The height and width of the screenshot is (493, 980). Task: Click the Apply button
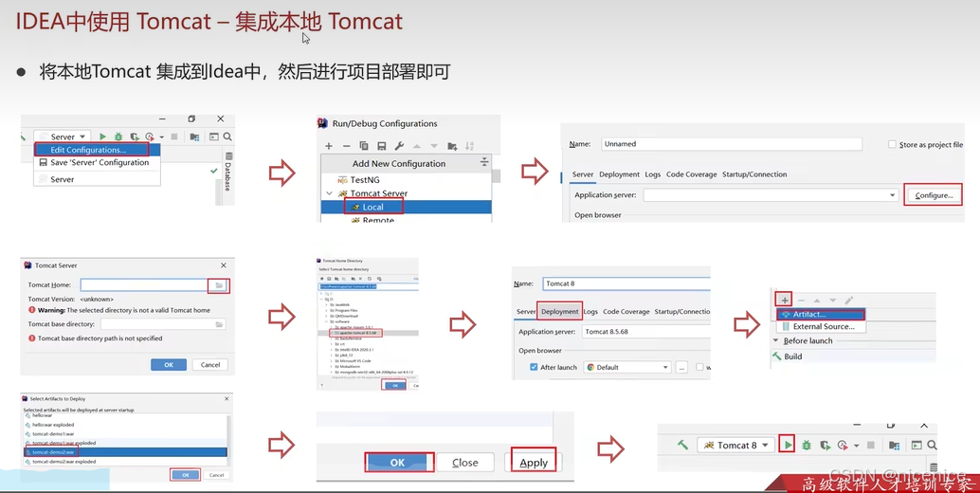(x=534, y=463)
